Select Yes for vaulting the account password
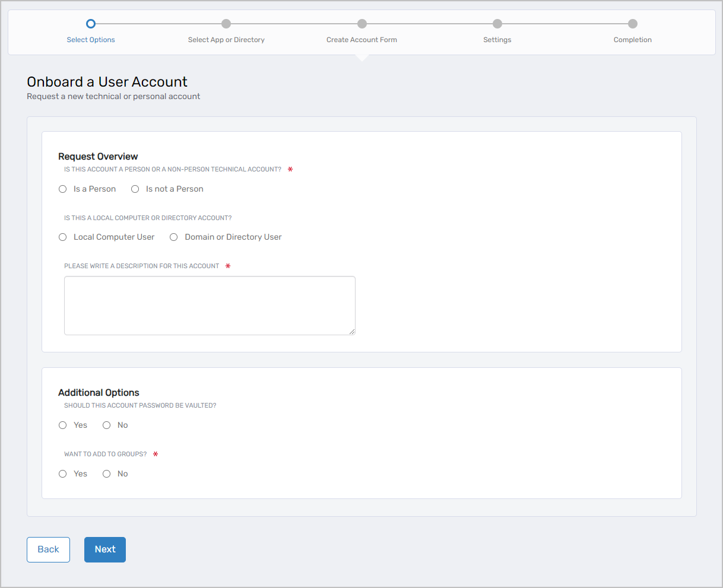 (x=62, y=425)
